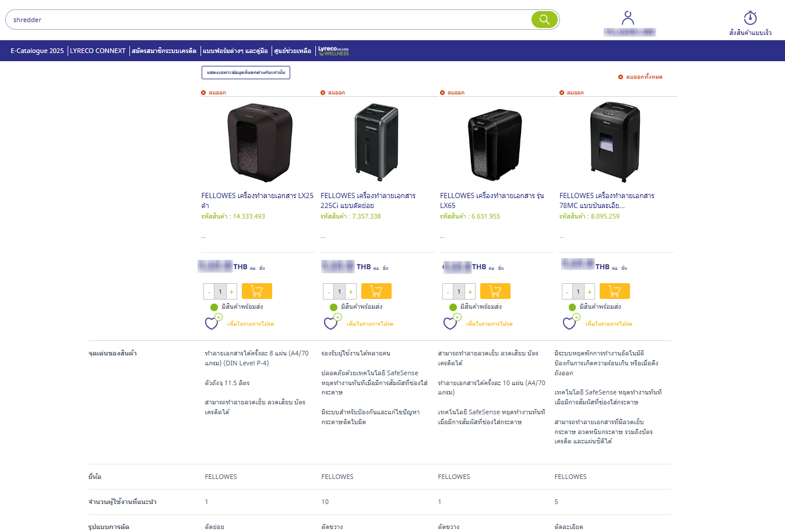Remove 78MC from comparison
This screenshot has height=532, width=785.
click(x=572, y=93)
